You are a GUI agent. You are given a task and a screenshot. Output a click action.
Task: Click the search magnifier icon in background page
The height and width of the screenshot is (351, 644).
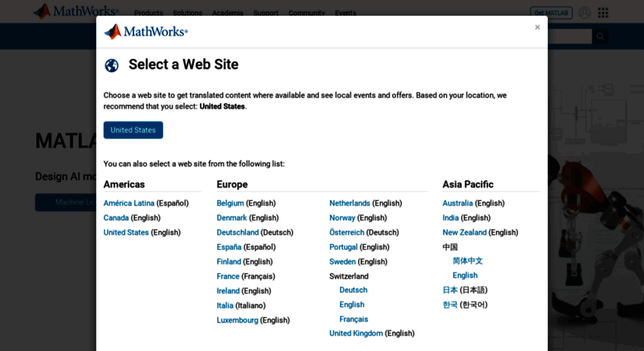click(600, 37)
